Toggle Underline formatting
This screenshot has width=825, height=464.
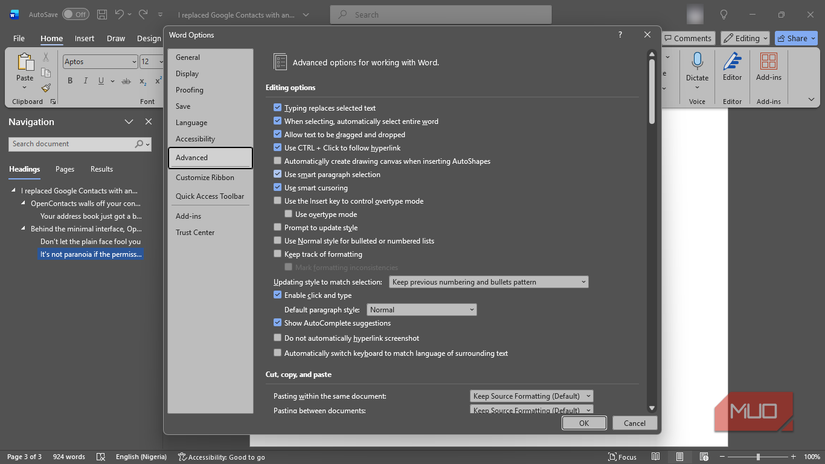100,81
